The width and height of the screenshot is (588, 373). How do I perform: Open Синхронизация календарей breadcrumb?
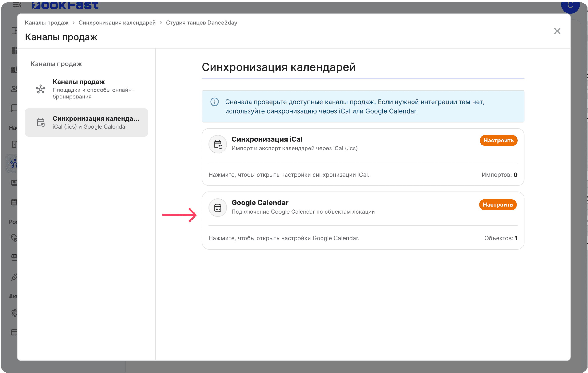point(117,23)
